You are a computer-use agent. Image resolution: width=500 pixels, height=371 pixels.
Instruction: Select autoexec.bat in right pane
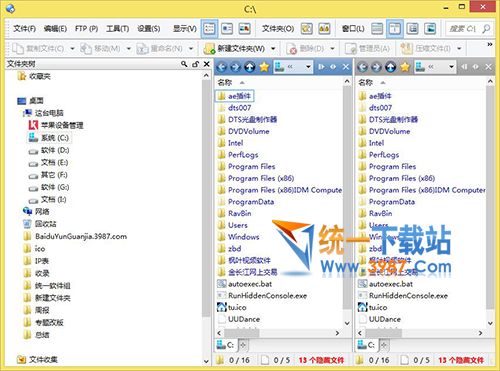(385, 284)
